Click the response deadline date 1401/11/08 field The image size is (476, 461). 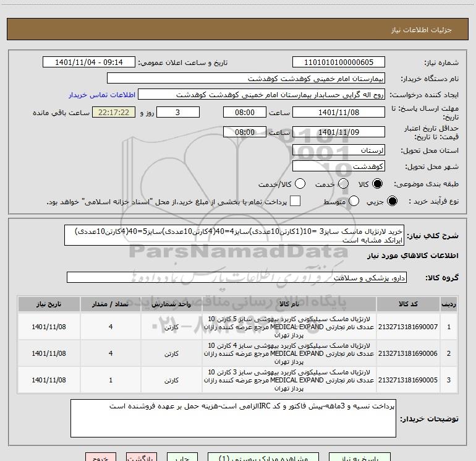point(339,113)
